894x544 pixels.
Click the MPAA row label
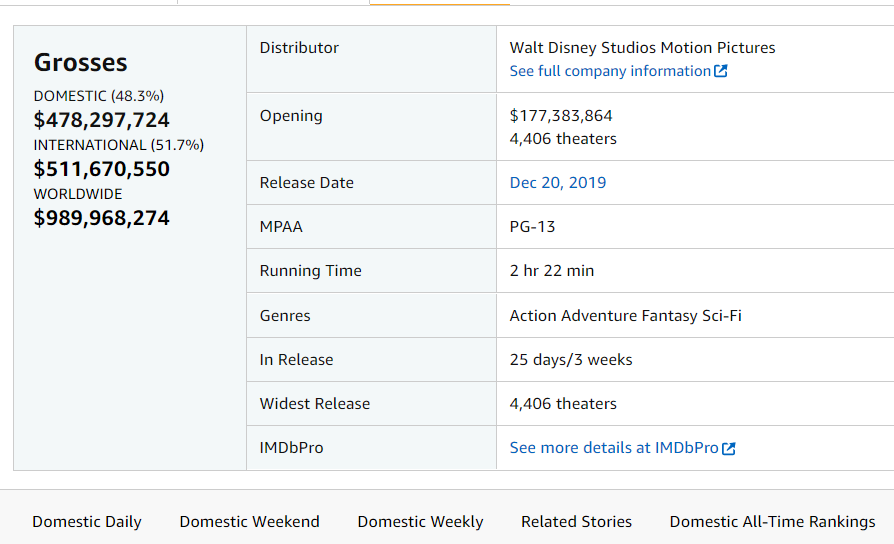[281, 227]
